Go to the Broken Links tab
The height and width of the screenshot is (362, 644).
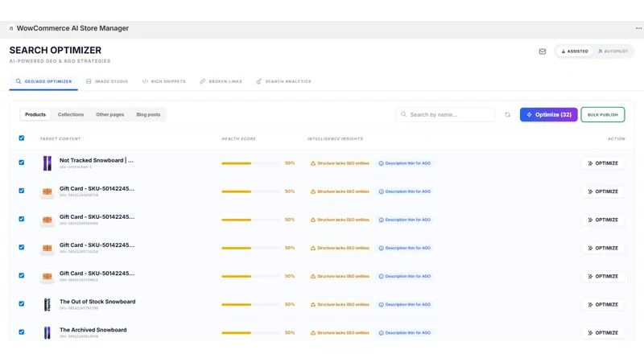(x=221, y=81)
